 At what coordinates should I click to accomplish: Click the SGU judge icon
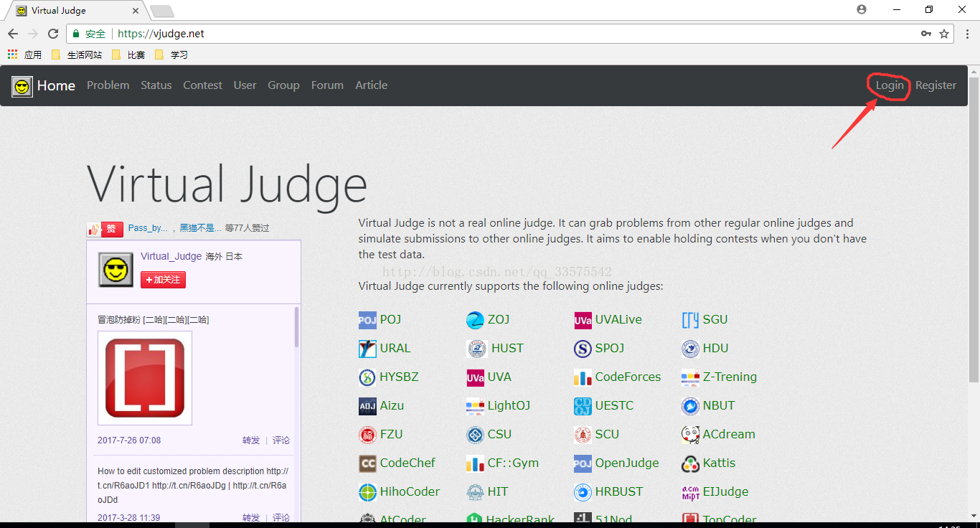(690, 320)
